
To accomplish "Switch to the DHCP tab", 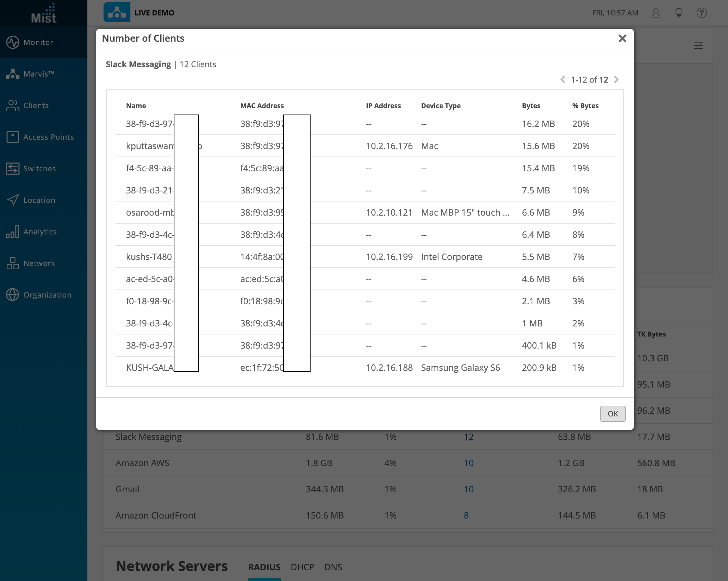I will coord(302,567).
